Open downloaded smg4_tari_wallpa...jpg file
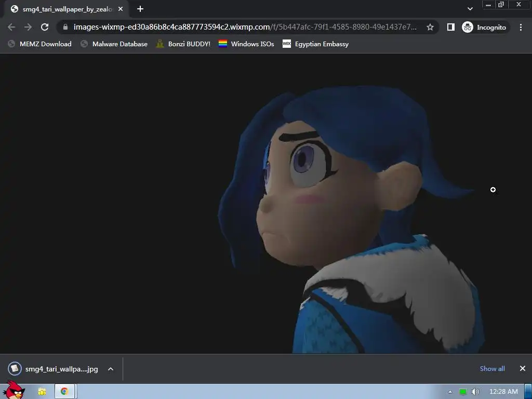This screenshot has width=532, height=399. point(53,369)
